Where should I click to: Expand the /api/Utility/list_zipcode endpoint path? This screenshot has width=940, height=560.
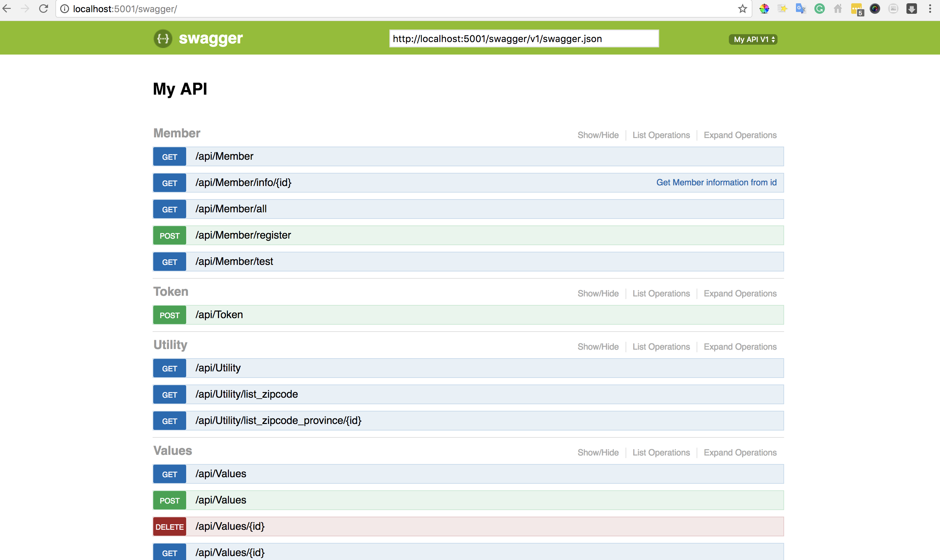[x=247, y=394]
